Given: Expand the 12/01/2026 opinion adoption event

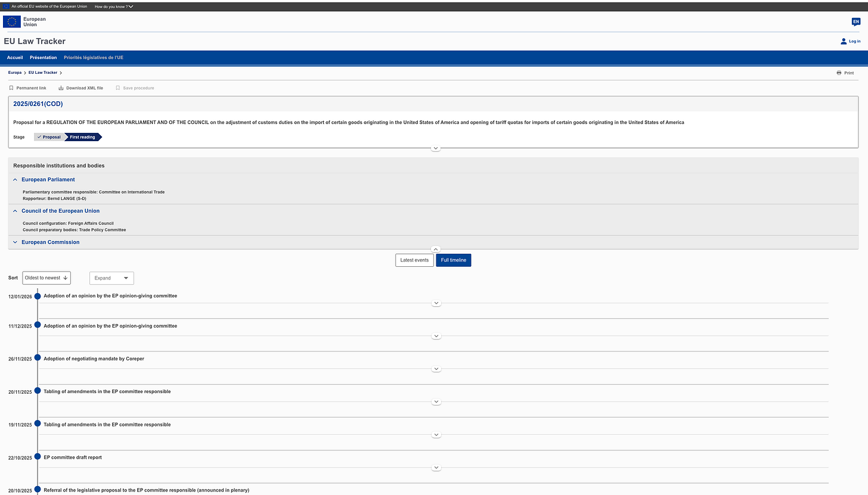Looking at the screenshot, I should point(436,303).
